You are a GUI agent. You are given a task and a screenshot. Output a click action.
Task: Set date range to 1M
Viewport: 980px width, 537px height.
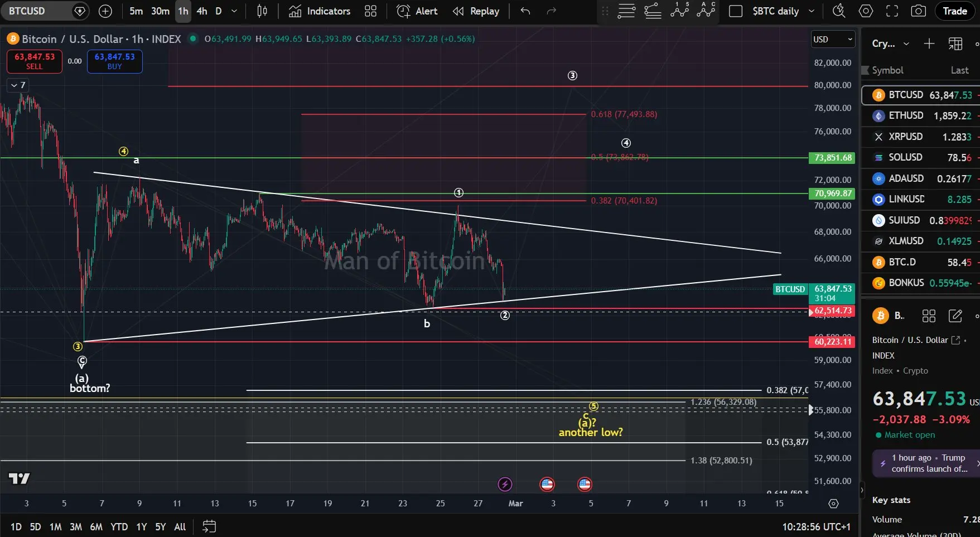(56, 527)
